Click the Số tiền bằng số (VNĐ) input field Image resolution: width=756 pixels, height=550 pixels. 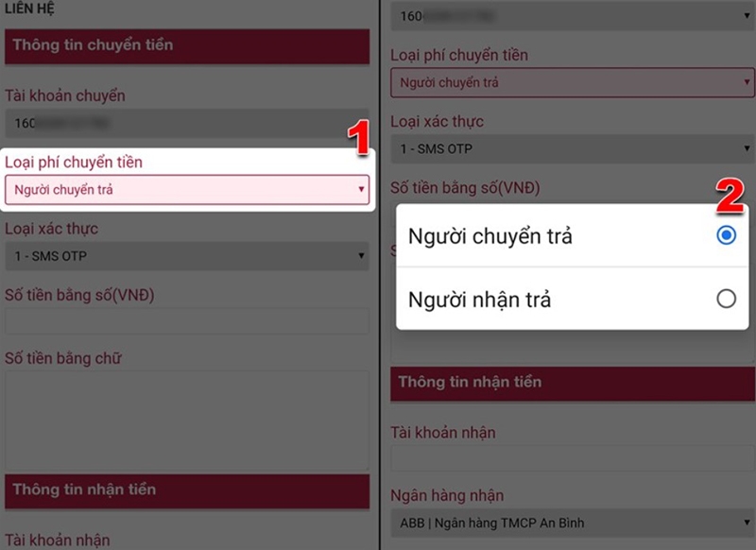(x=185, y=321)
